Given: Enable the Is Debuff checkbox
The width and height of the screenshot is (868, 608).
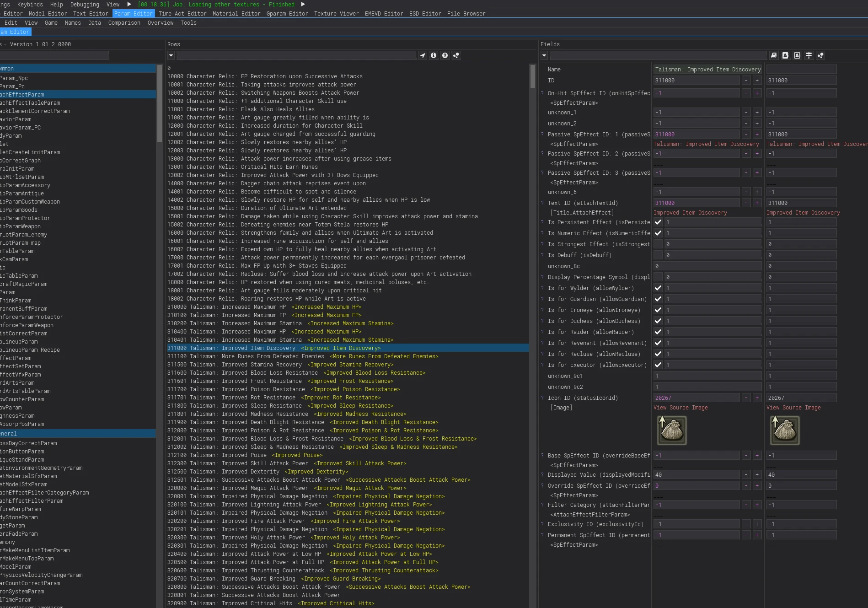Looking at the screenshot, I should (x=658, y=255).
